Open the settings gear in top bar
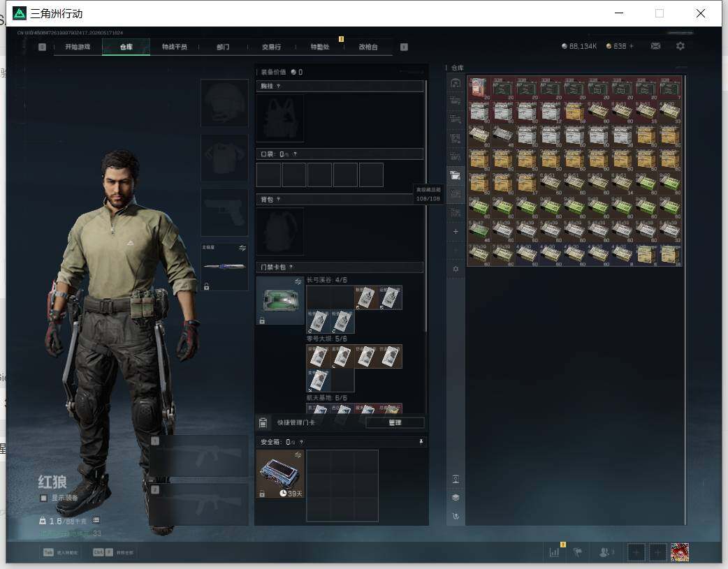 (680, 46)
